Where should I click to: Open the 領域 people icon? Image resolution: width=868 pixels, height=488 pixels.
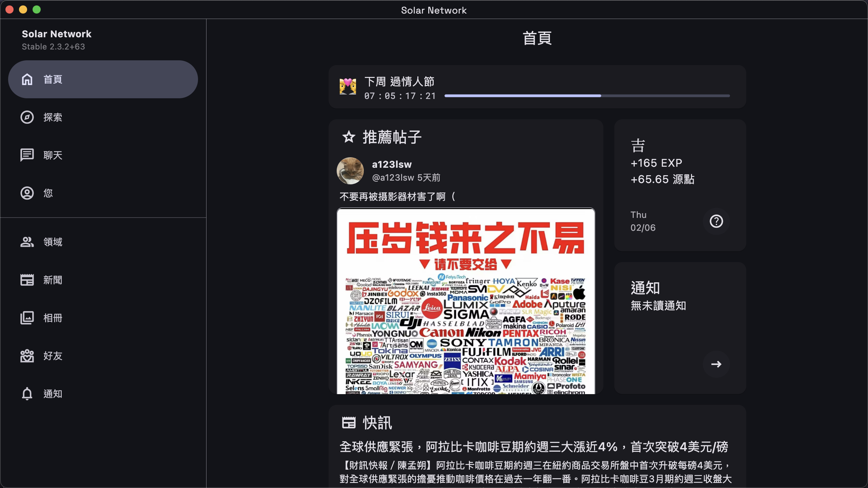click(27, 242)
